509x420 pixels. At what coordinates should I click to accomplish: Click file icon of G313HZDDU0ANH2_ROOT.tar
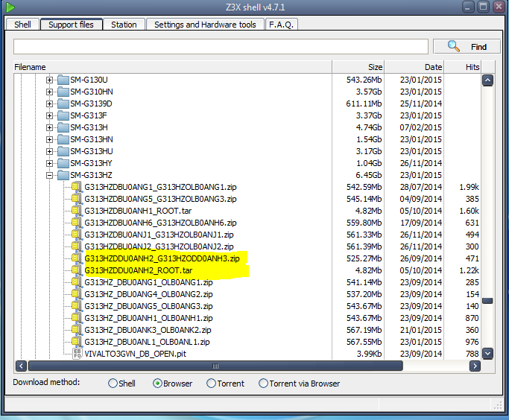point(76,270)
